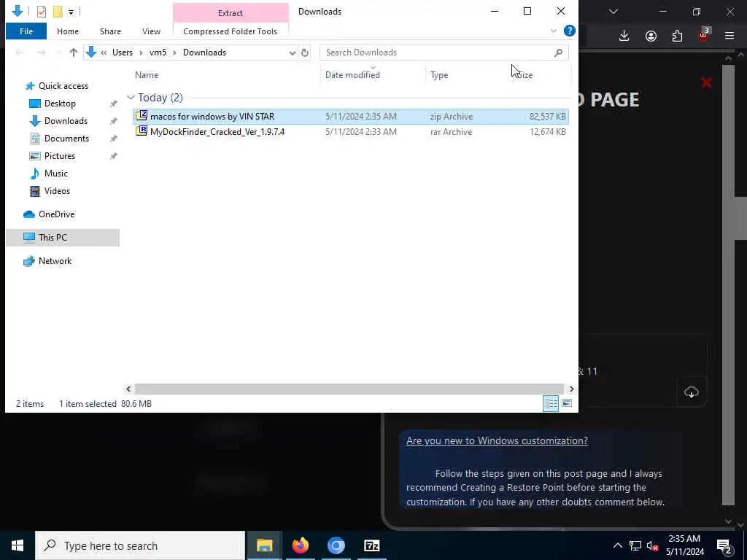The height and width of the screenshot is (560, 747).
Task: Open the Windows Start menu
Action: click(18, 545)
